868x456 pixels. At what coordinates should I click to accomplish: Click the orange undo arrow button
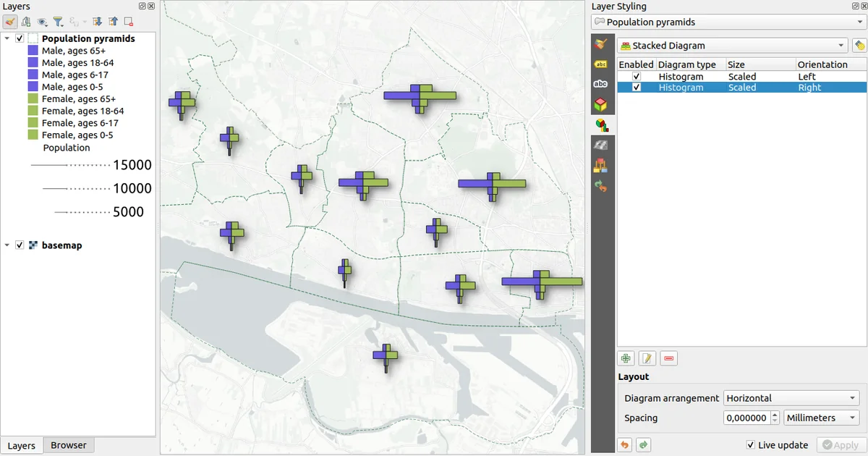[x=624, y=445]
